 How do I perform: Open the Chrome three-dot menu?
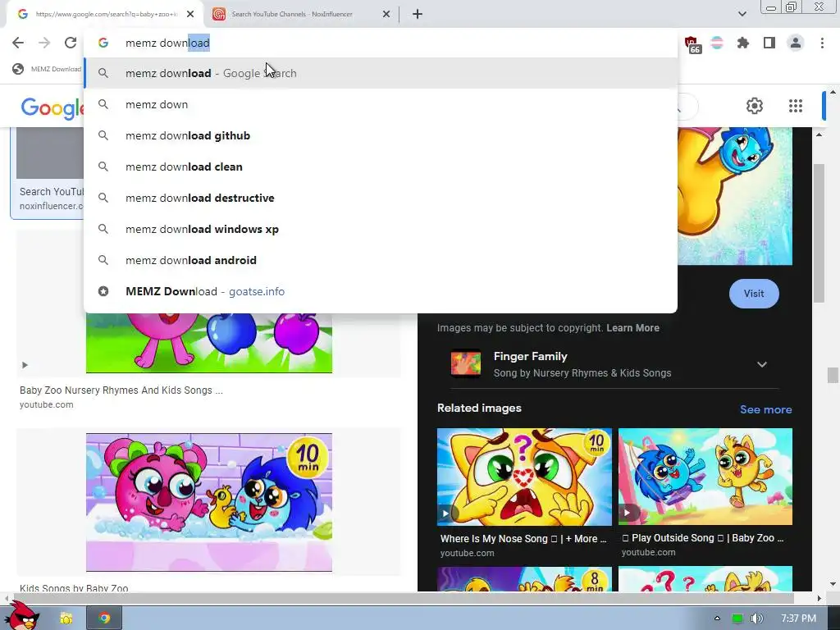[x=822, y=43]
